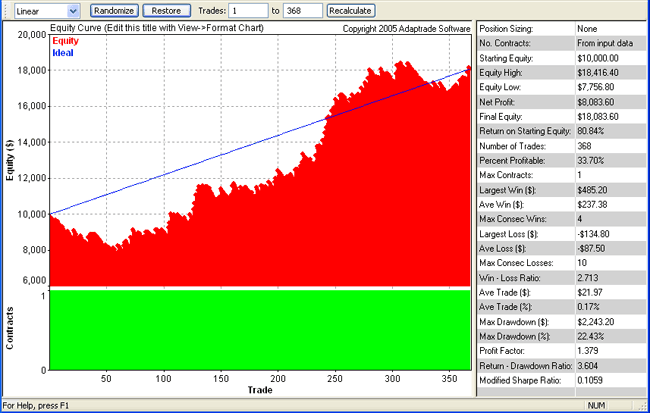This screenshot has height=413, width=650.
Task: Select the No. Contracts value From input data
Action: [605, 43]
